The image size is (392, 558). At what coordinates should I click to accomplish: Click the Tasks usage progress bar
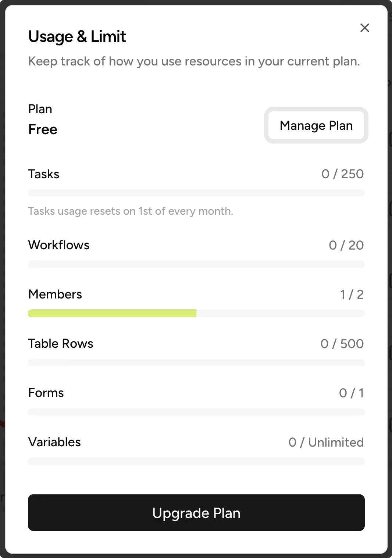[196, 193]
